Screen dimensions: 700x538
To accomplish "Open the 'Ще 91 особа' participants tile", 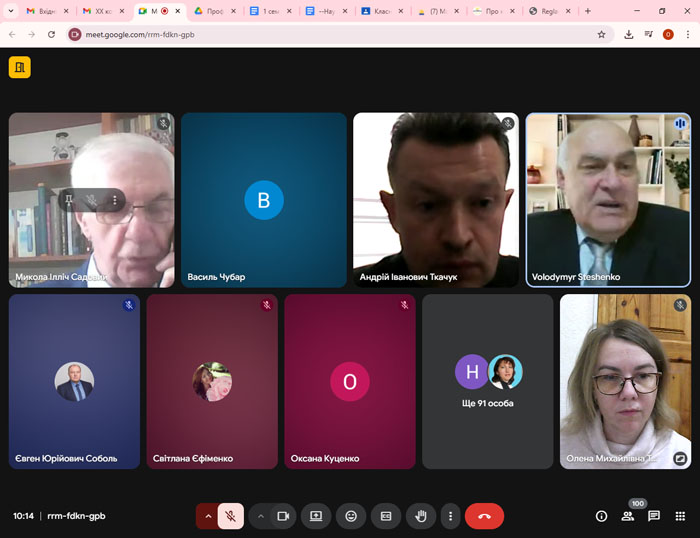I will (488, 381).
